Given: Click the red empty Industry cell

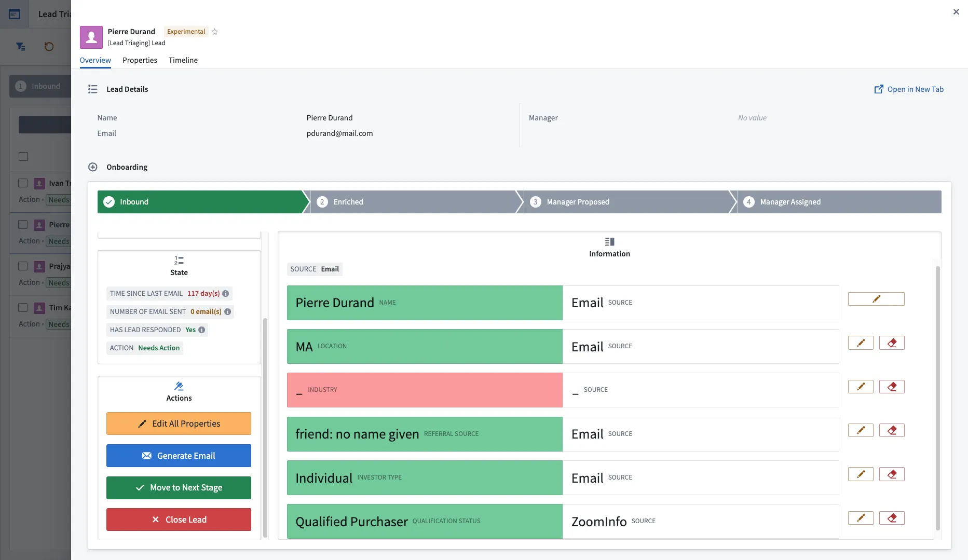Looking at the screenshot, I should point(425,390).
